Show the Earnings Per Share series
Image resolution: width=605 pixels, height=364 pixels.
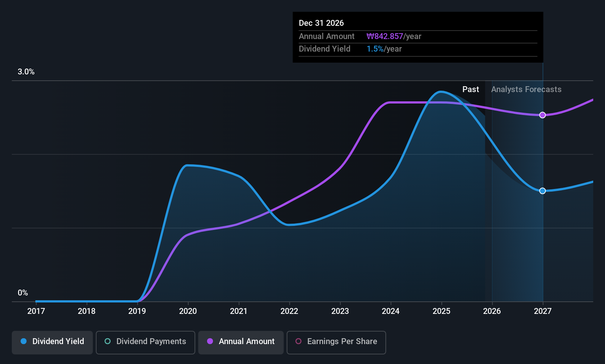click(x=336, y=342)
